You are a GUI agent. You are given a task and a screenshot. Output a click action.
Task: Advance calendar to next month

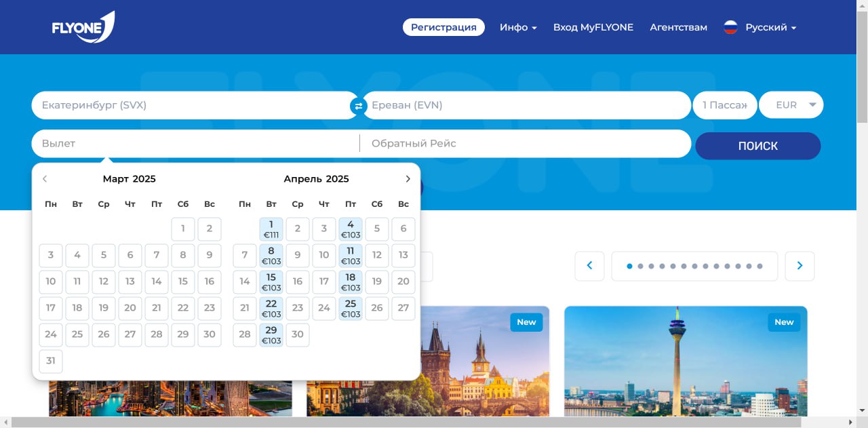pos(408,179)
